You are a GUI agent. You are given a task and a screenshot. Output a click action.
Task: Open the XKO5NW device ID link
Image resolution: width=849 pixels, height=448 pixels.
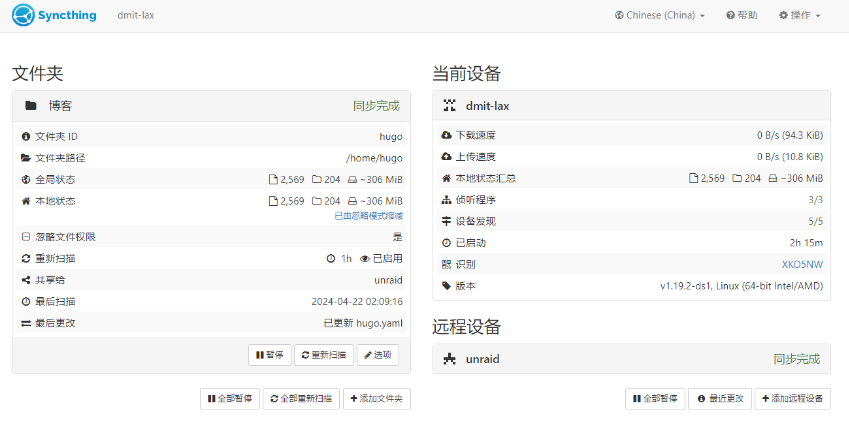pos(802,265)
